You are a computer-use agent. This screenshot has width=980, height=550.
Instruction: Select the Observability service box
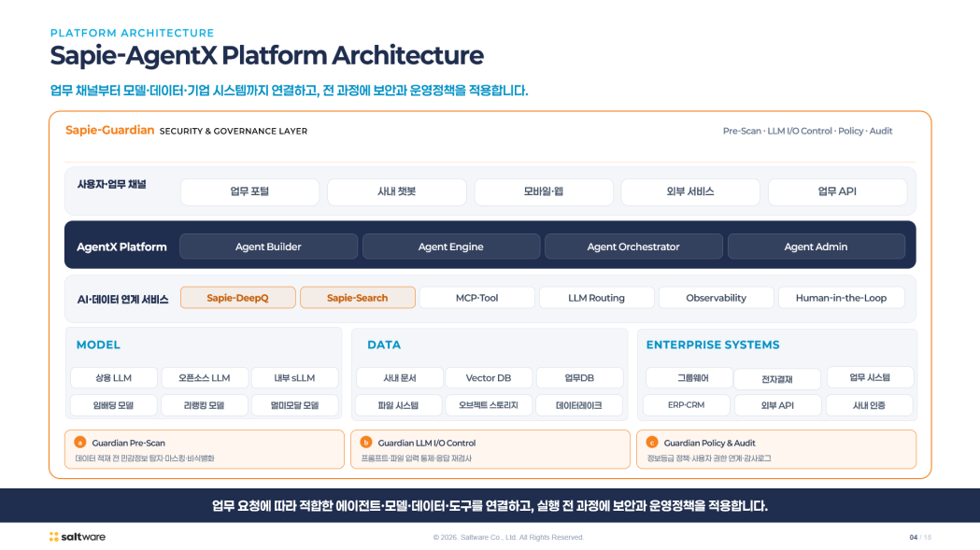pyautogui.click(x=717, y=298)
